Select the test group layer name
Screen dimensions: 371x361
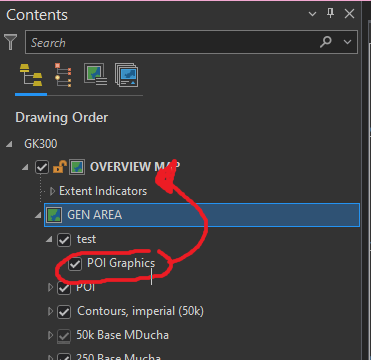(86, 239)
